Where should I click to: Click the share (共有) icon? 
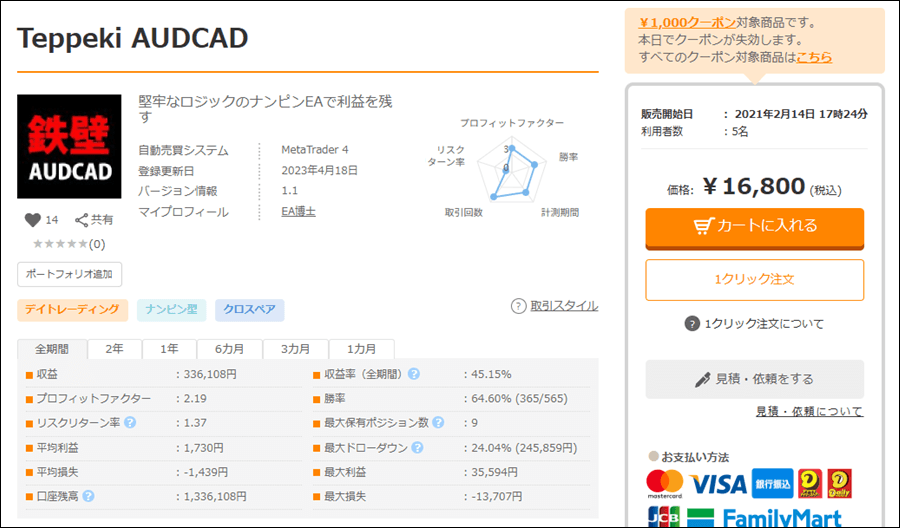[x=82, y=220]
